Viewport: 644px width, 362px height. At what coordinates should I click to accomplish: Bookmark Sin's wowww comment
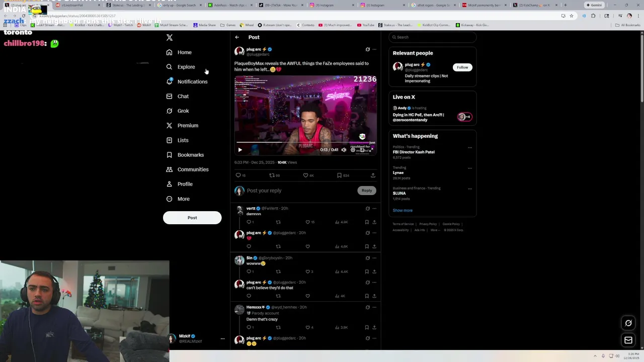click(367, 271)
